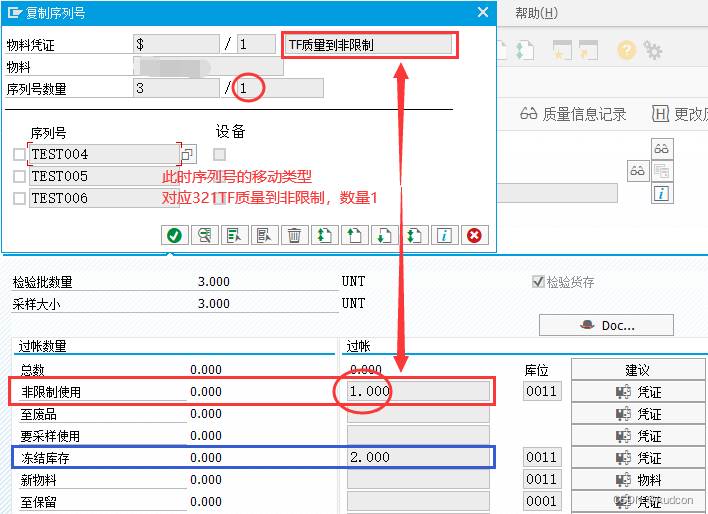Click glasses icon left of the copy-documents icon
Screen dimensions: 708x514
coord(638,171)
